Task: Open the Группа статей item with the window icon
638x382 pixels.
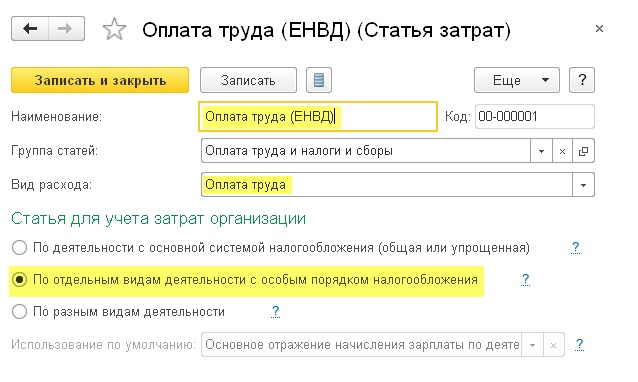Action: tap(583, 151)
